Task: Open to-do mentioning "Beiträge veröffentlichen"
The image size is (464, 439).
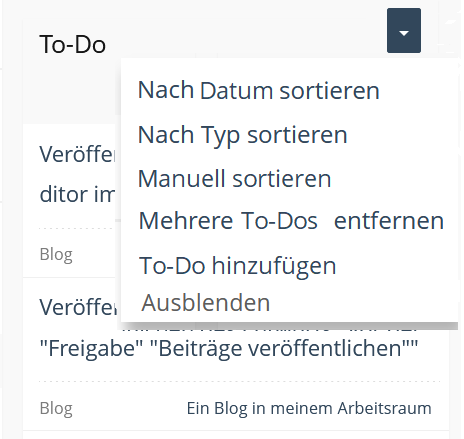Action: 228,348
